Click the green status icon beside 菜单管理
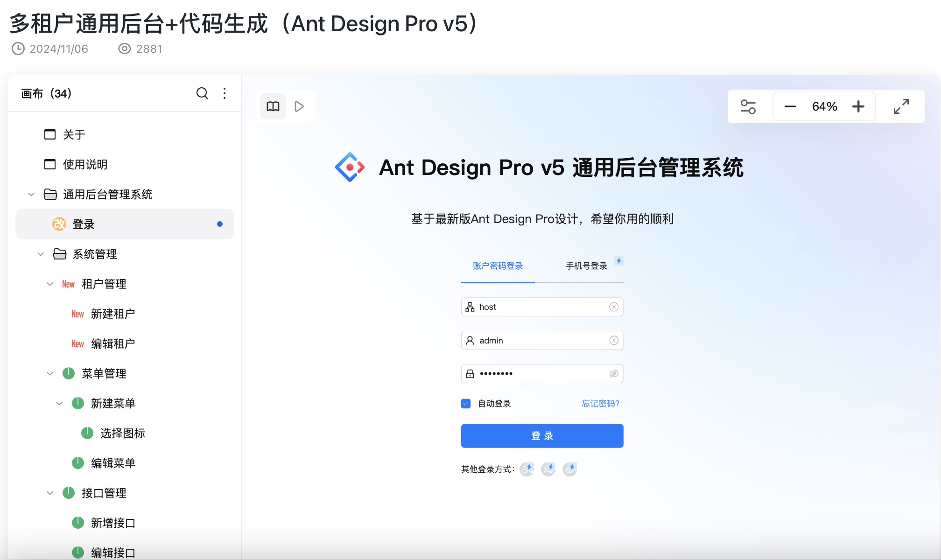This screenshot has height=560, width=941. pos(69,373)
